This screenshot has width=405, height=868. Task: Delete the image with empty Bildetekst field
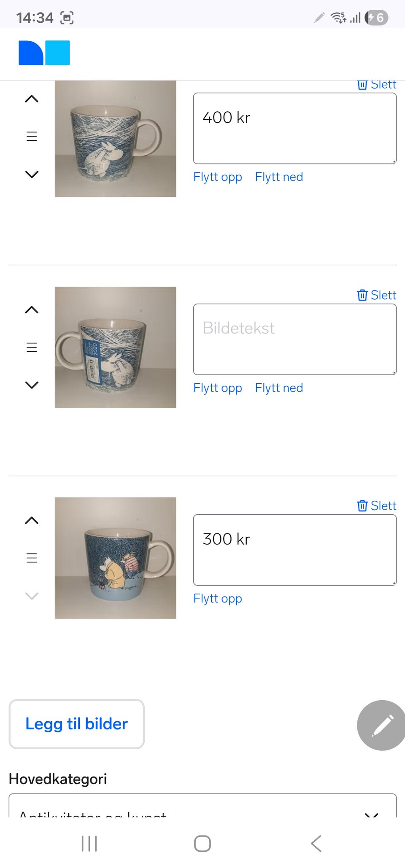point(376,295)
